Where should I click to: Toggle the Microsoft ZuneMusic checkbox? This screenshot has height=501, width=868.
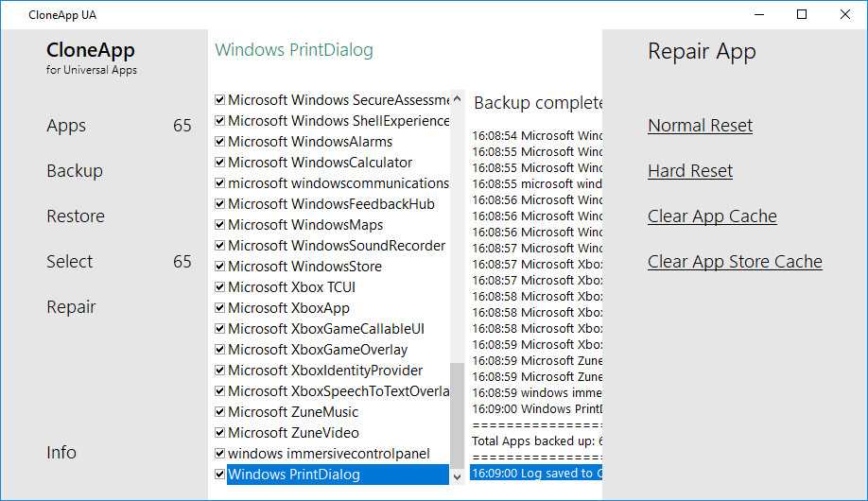pos(220,412)
